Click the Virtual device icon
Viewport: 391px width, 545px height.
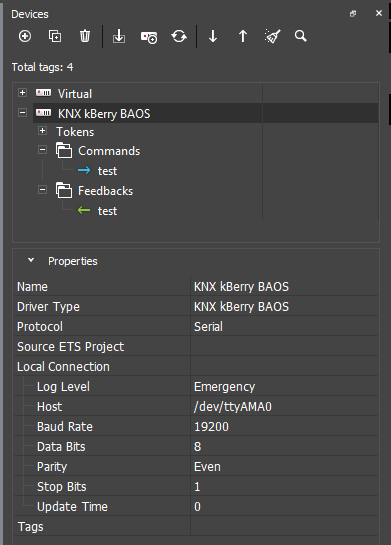click(x=43, y=93)
